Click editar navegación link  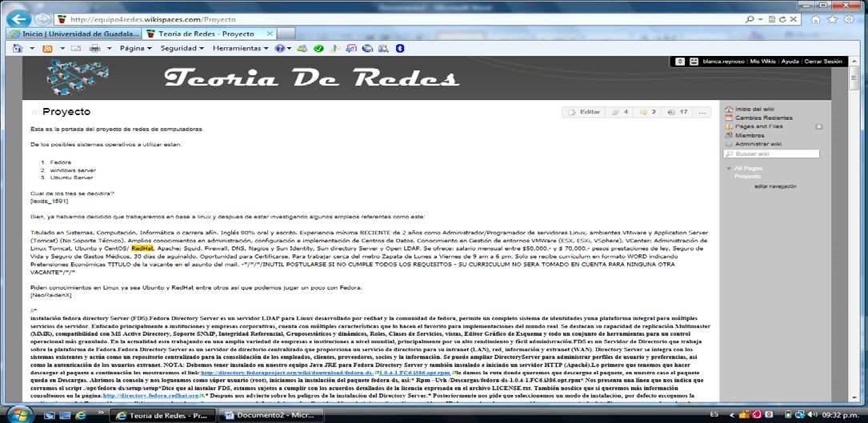[775, 186]
